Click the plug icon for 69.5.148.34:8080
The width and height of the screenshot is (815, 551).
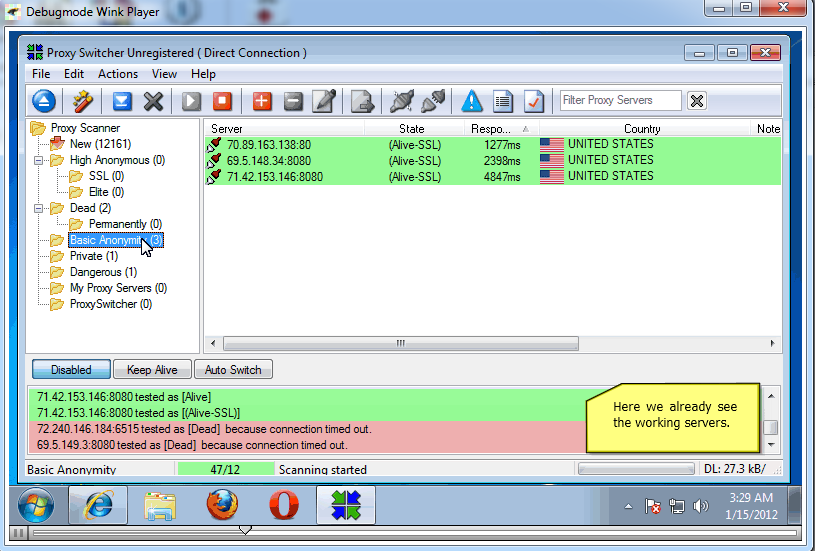[x=214, y=161]
